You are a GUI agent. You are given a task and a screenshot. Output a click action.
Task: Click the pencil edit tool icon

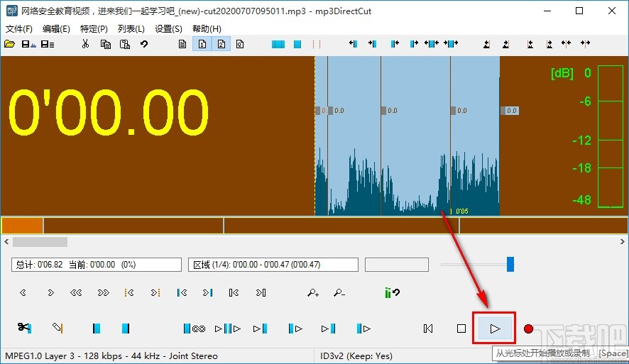(58, 328)
